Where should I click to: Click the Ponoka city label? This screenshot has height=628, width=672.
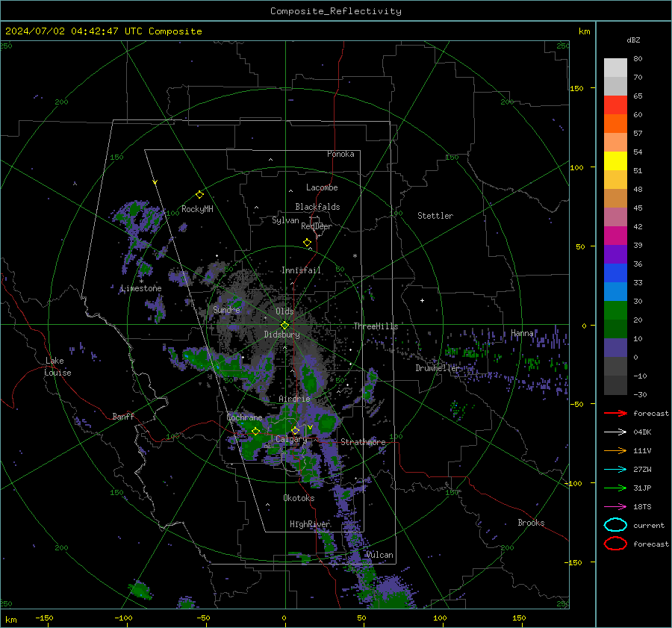click(340, 154)
